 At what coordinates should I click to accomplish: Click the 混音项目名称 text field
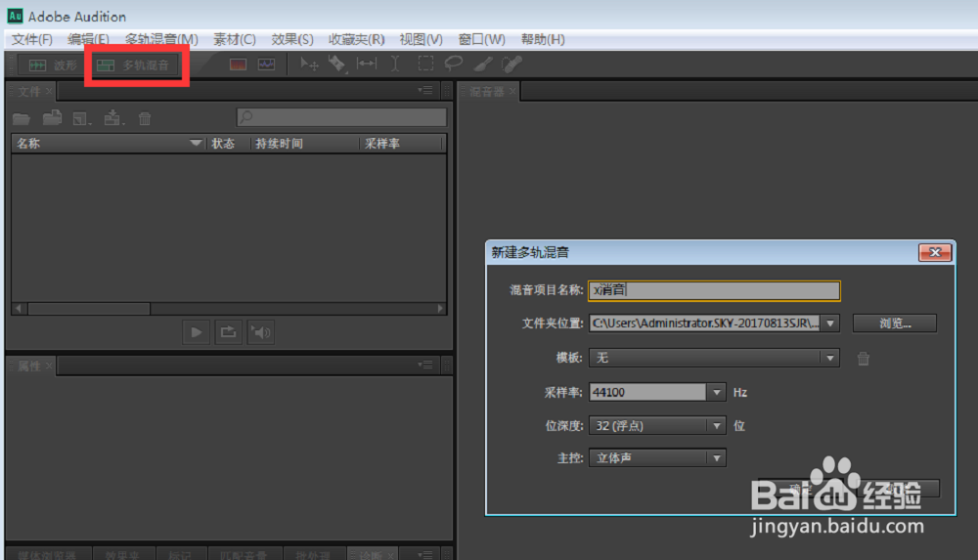714,290
